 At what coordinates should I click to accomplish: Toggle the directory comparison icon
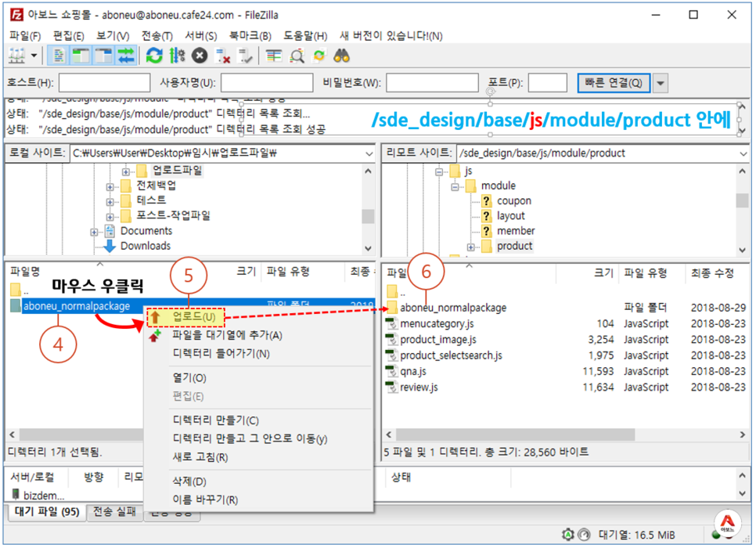[297, 56]
